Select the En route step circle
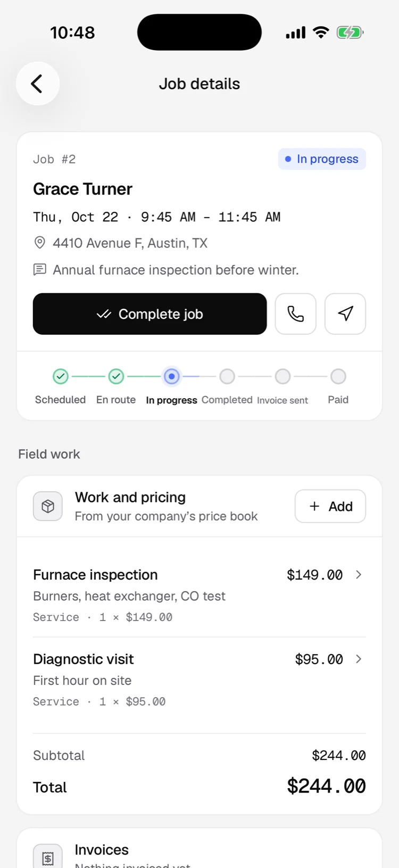 click(116, 377)
